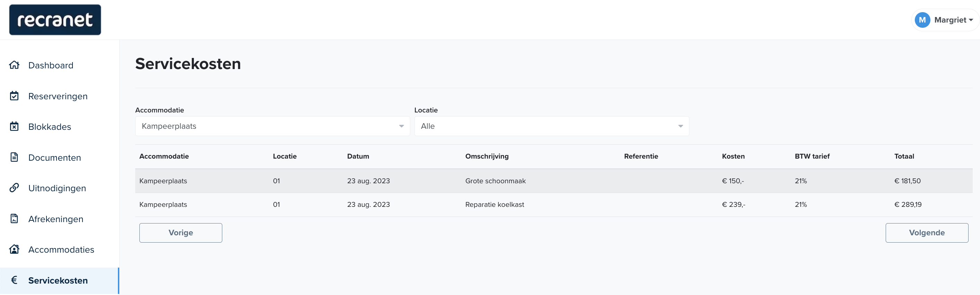The image size is (980, 295).
Task: Click the Locatie dropdown arrow
Action: point(680,126)
